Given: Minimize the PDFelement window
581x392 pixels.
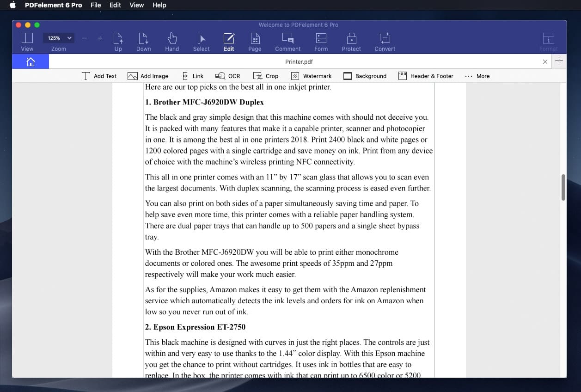Looking at the screenshot, I should pos(28,25).
